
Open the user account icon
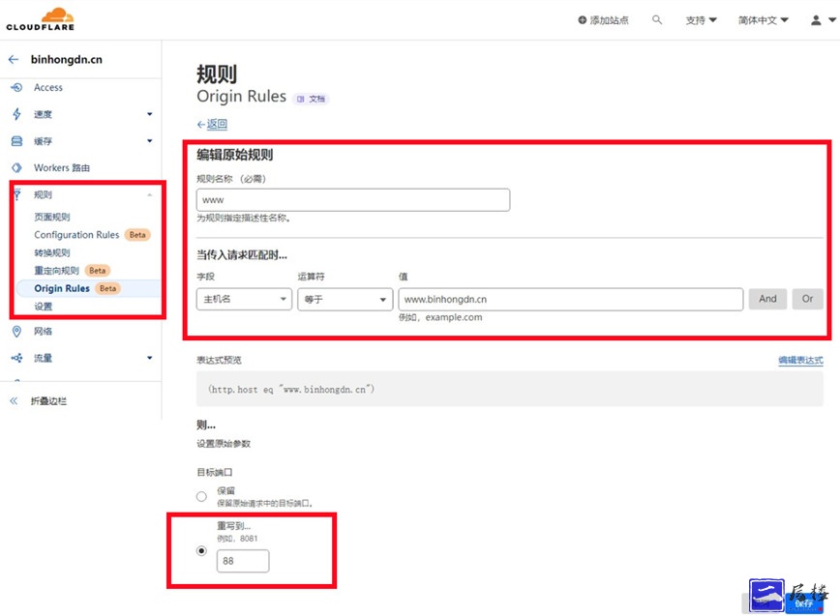[x=816, y=20]
